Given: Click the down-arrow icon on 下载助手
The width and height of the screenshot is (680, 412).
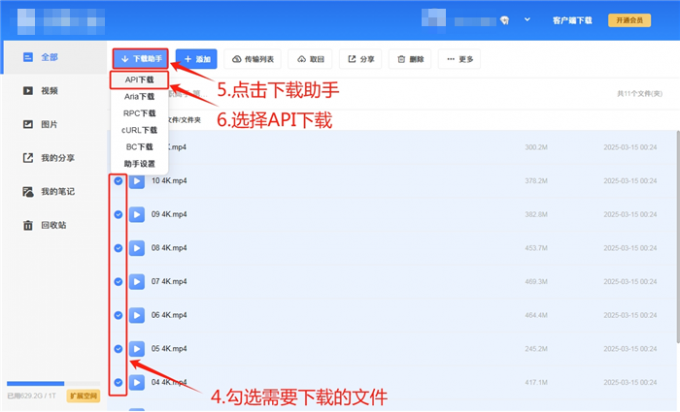Looking at the screenshot, I should pyautogui.click(x=125, y=59).
